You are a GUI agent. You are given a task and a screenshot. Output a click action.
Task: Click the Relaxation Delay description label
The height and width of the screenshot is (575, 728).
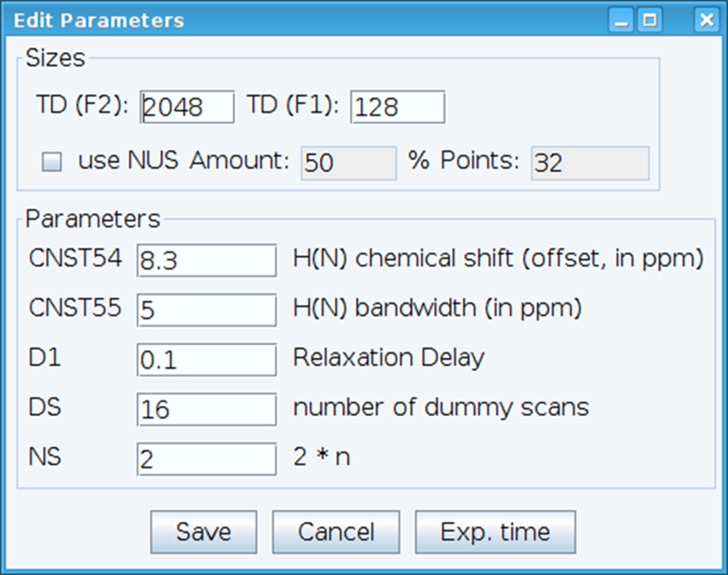[x=389, y=357]
